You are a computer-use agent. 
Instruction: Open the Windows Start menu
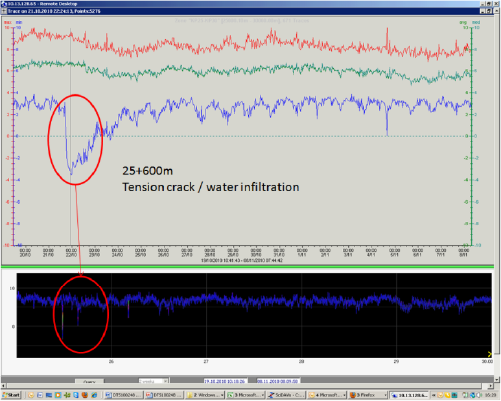(x=11, y=395)
